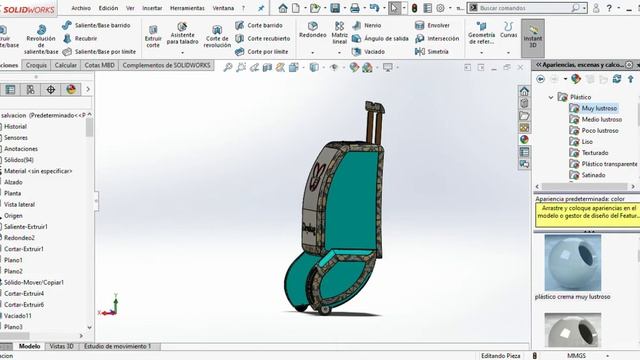Save the document with the floppy icon
Screen dimensions: 640x360
(x=335, y=8)
